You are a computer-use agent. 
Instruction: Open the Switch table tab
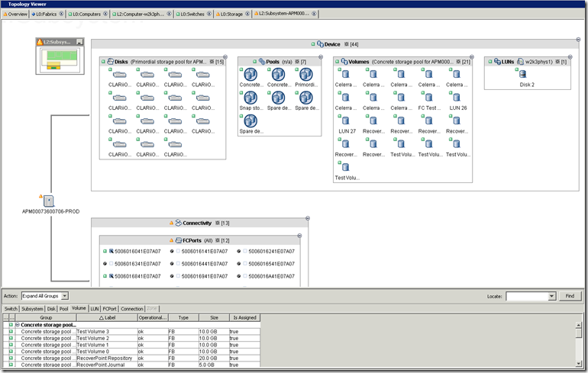pyautogui.click(x=11, y=309)
